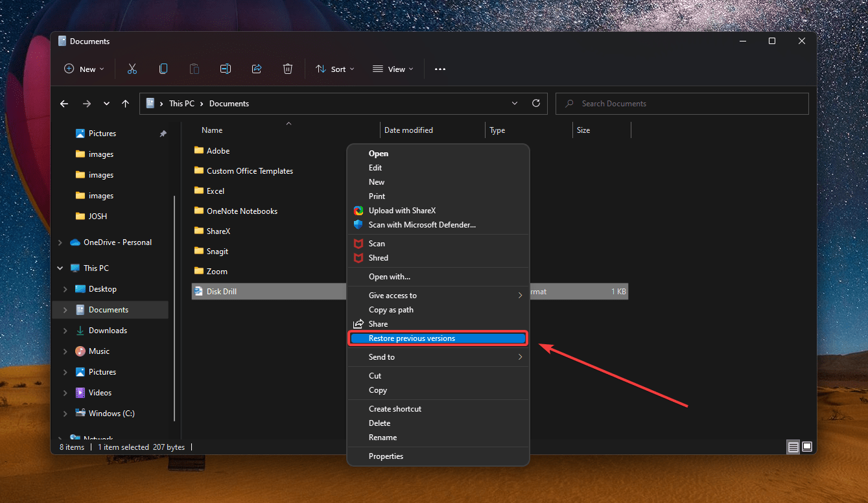Screen dimensions: 868x503
Task: Click the Downloads arrow icon in sidebar
Action: [x=80, y=331]
